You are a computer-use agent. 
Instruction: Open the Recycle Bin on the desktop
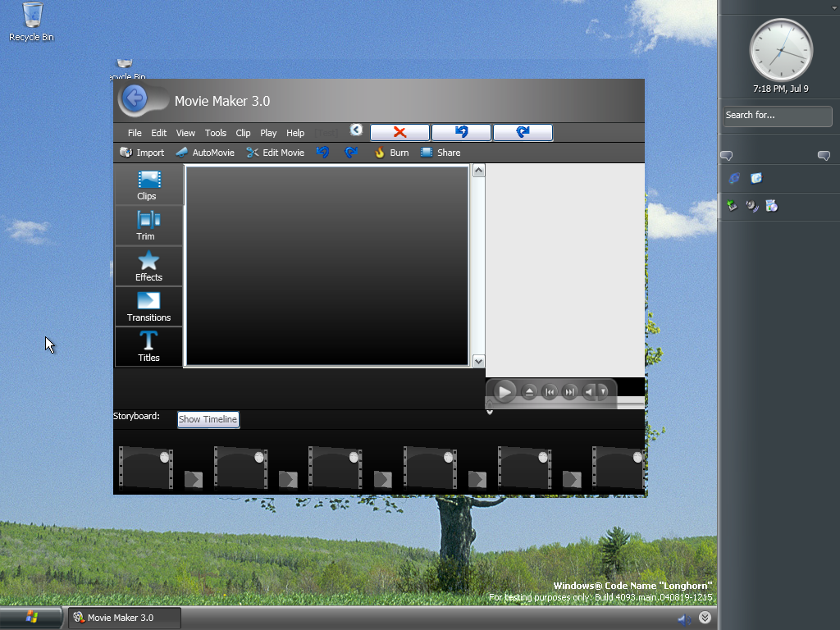coord(32,22)
